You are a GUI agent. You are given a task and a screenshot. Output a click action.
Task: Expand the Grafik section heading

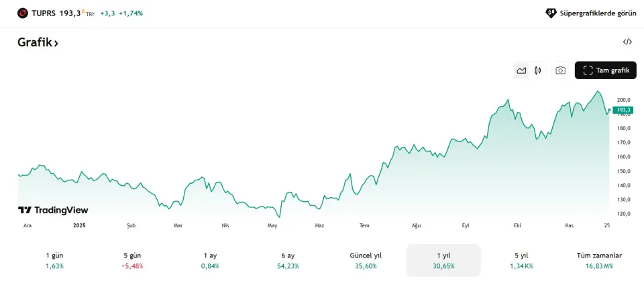38,42
